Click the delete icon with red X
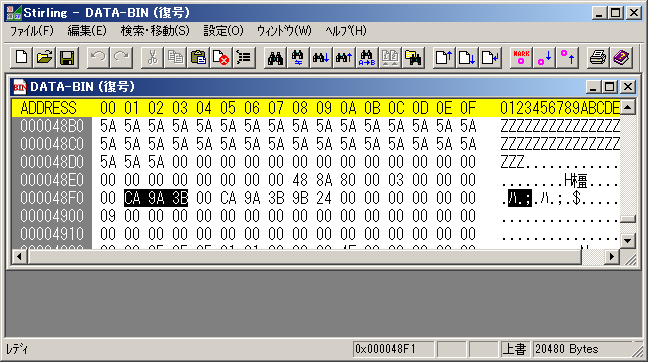The width and height of the screenshot is (648, 362). 221,57
